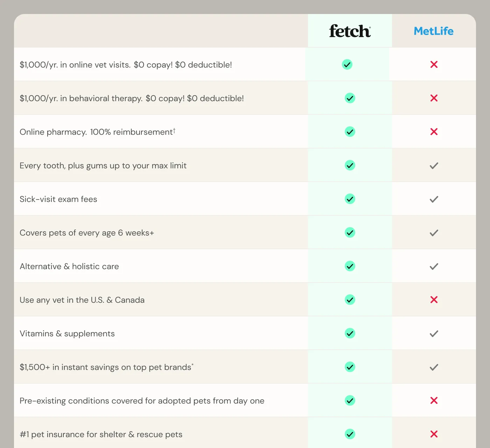
Task: Click fetch's green checkmark for online pharmacy
Action: tap(350, 132)
